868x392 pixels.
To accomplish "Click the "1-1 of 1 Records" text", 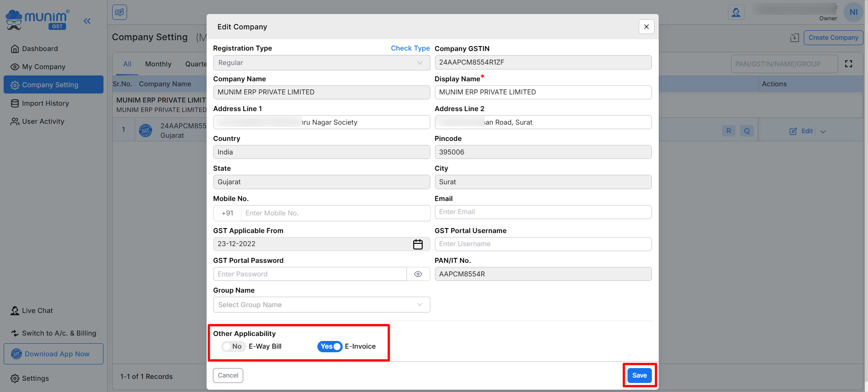I will point(146,377).
